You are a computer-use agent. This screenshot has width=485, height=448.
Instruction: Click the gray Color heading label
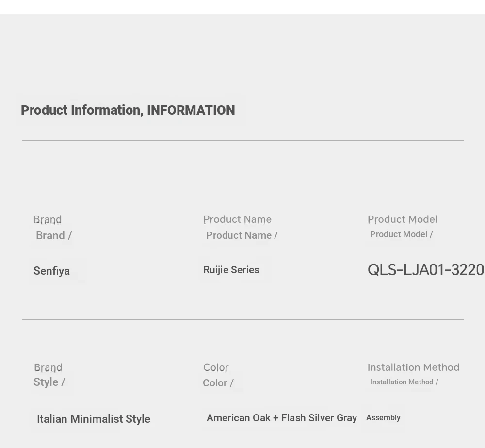coord(216,367)
